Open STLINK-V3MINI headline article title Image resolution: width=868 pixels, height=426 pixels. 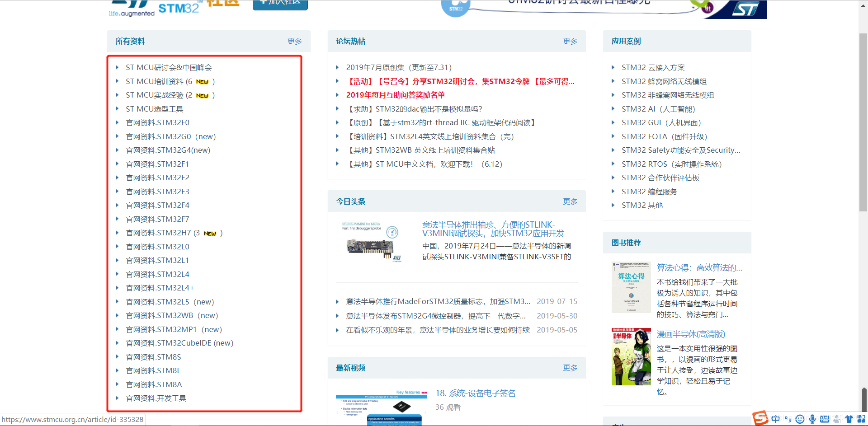pyautogui.click(x=493, y=229)
